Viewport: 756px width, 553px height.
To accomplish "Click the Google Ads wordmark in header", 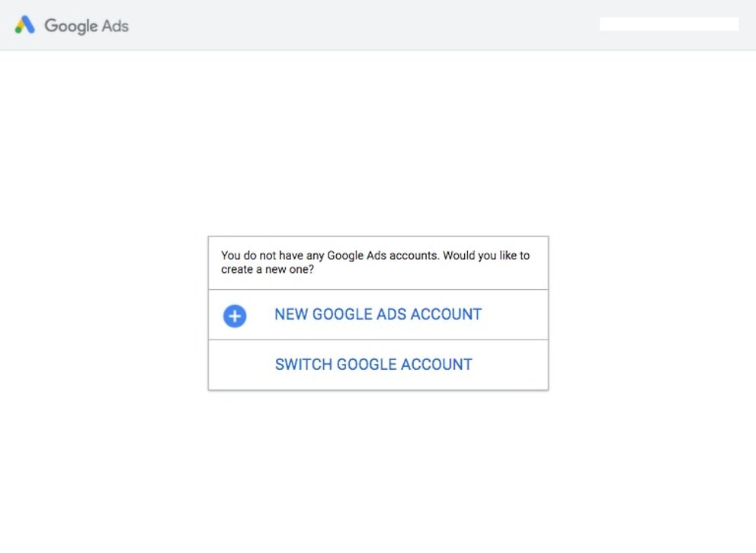I will pyautogui.click(x=86, y=26).
